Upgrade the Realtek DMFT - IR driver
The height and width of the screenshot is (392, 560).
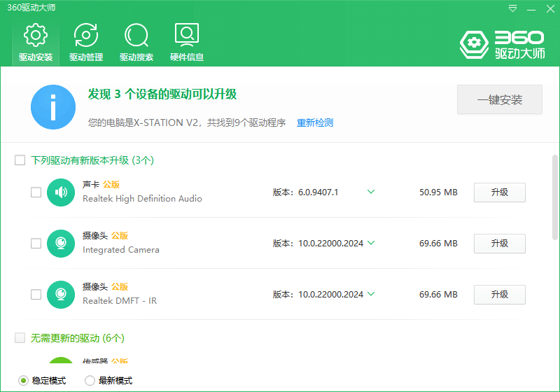pos(500,295)
